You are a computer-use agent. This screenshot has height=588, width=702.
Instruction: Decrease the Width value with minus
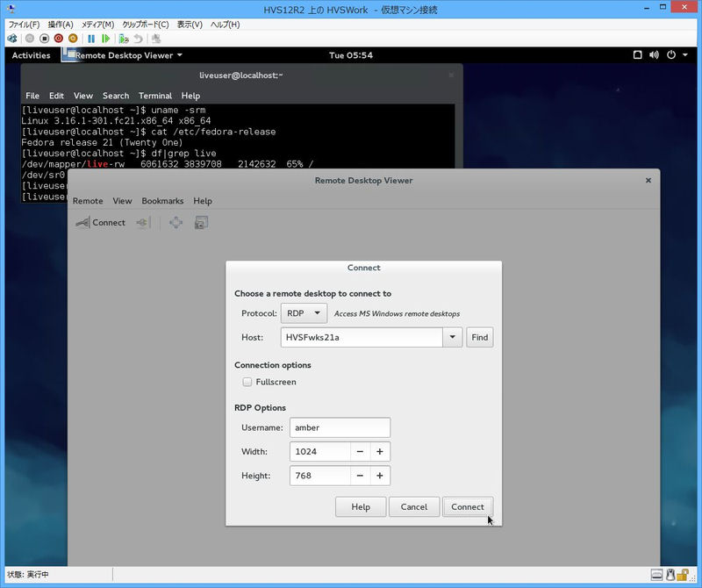tap(360, 451)
